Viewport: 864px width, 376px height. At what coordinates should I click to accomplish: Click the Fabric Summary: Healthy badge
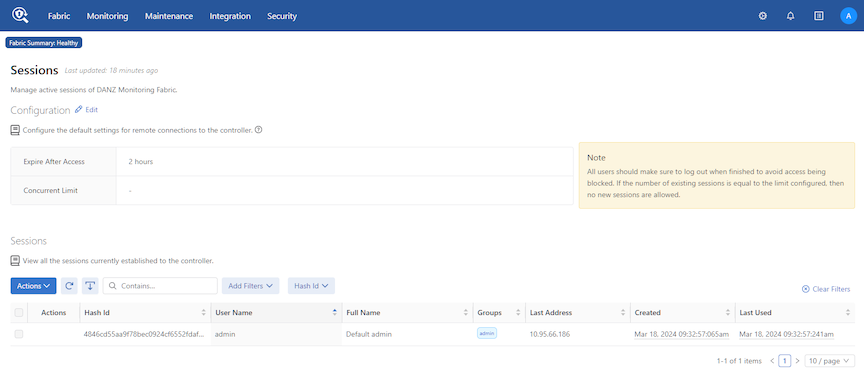[x=44, y=42]
